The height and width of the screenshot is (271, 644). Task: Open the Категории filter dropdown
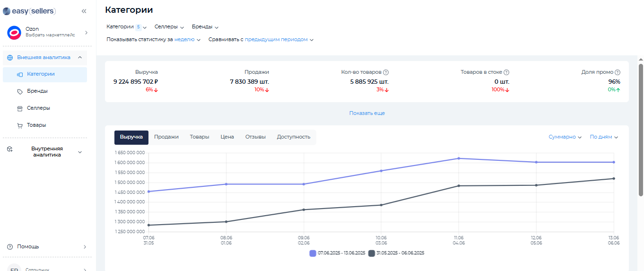point(126,27)
